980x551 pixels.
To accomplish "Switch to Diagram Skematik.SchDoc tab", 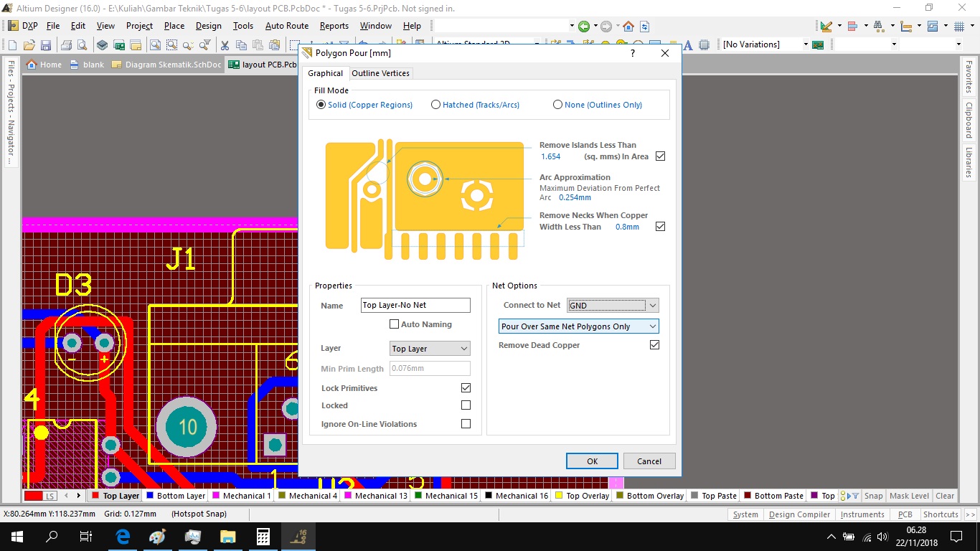I will (166, 65).
